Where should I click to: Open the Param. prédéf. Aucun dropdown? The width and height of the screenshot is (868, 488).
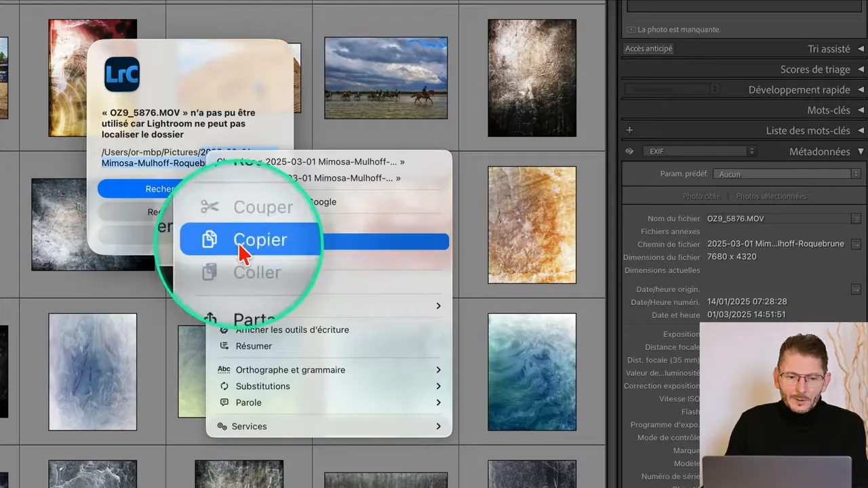[x=787, y=174]
